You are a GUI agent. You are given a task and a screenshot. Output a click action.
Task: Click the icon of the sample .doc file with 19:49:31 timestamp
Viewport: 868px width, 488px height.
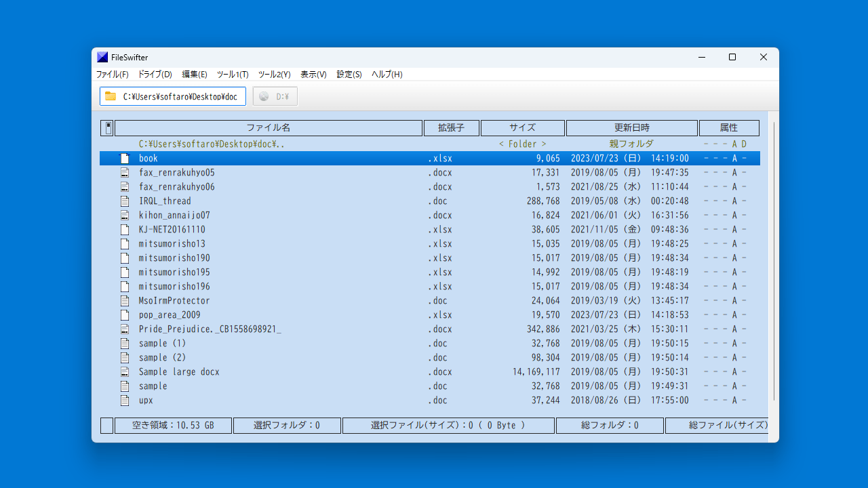tap(124, 386)
